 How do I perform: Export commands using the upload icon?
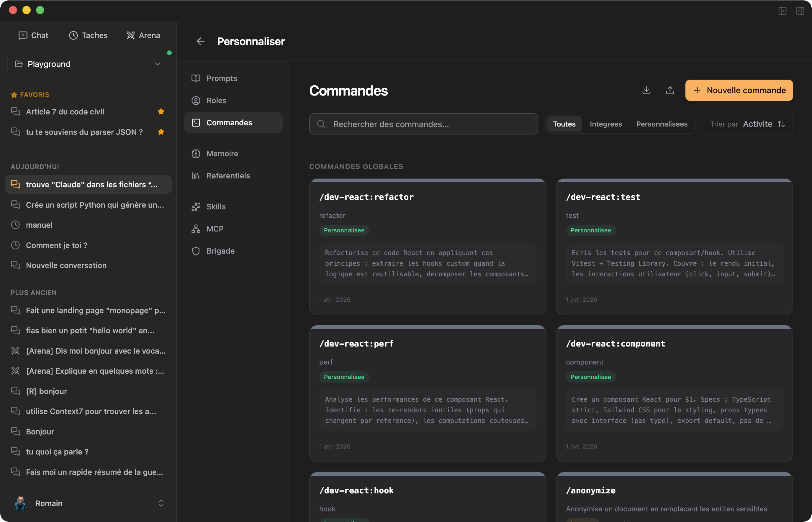point(669,90)
